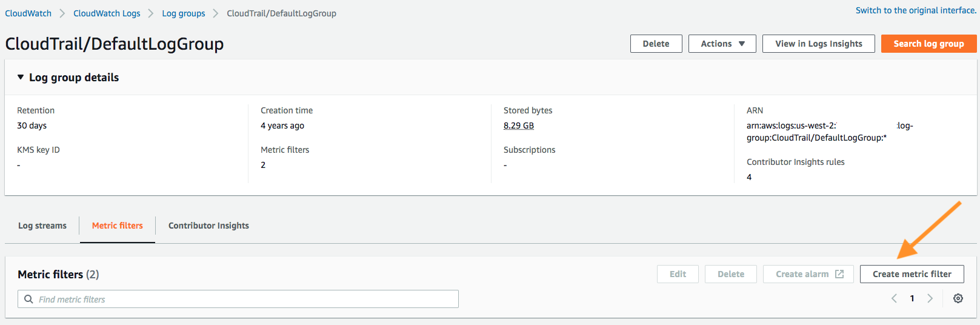Viewport: 980px width, 325px height.
Task: Click the Metric filters count value 2
Action: coord(263,165)
